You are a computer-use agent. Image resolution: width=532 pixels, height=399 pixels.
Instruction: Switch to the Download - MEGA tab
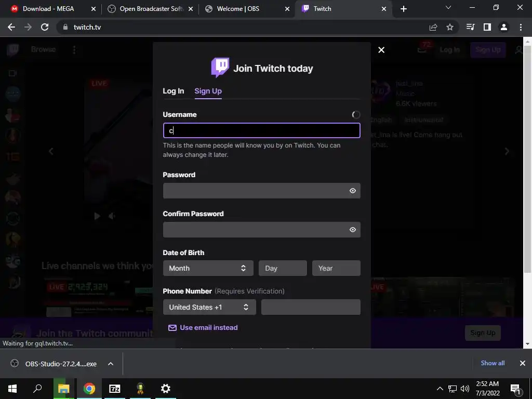(x=48, y=9)
